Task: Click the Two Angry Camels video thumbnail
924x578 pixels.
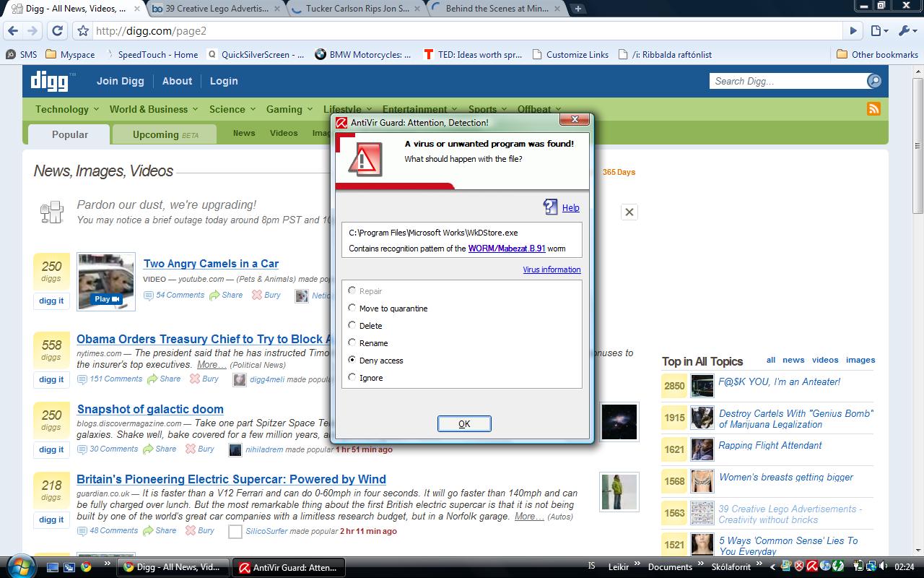Action: pyautogui.click(x=106, y=281)
